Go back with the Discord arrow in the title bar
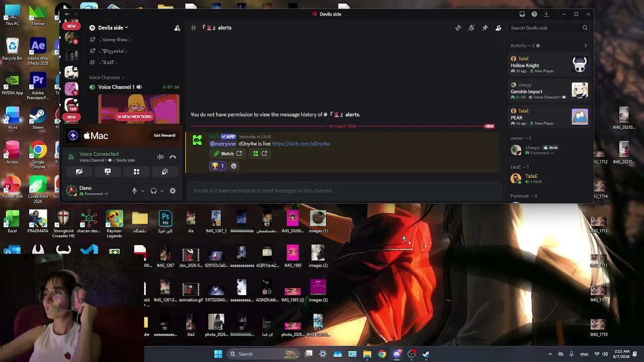This screenshot has height=362, width=644. tap(67, 14)
